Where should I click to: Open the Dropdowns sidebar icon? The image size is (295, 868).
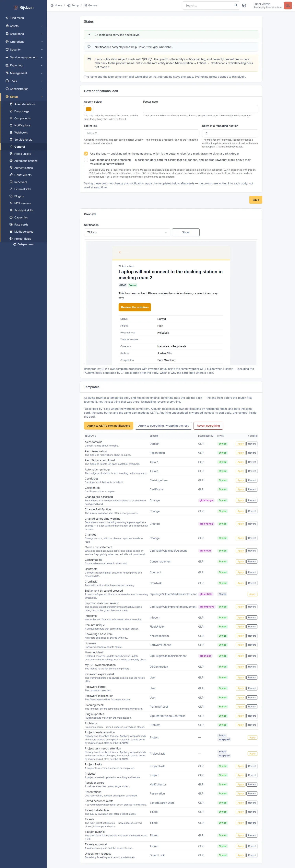point(11,111)
